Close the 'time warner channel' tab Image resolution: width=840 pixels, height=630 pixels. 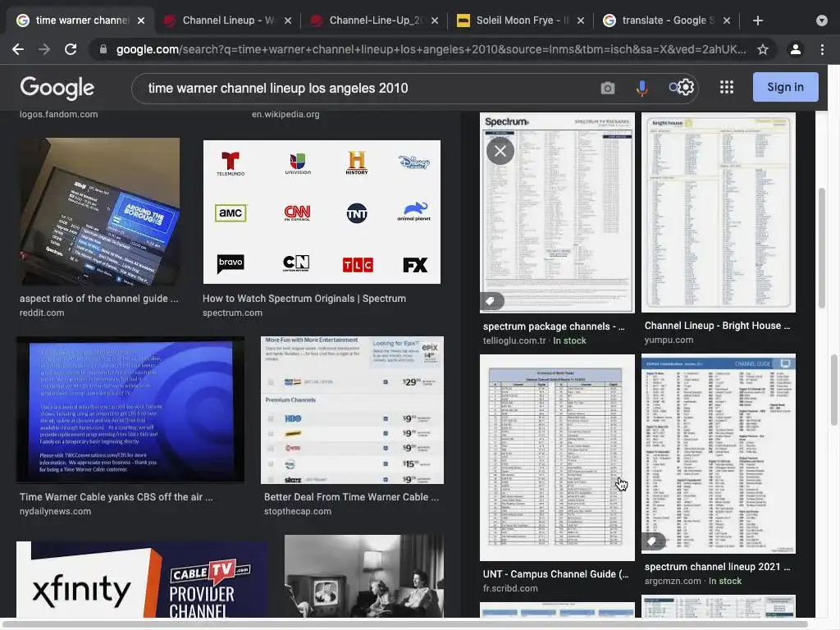pyautogui.click(x=141, y=21)
